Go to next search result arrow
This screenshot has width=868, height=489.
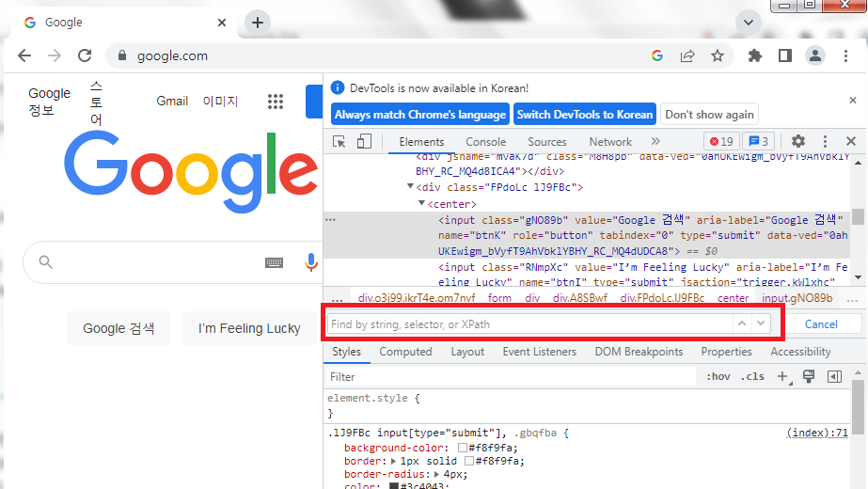pyautogui.click(x=761, y=323)
